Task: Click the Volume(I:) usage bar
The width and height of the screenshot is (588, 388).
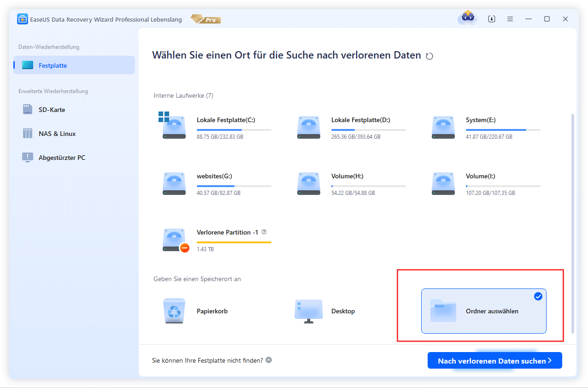Action: [x=503, y=186]
